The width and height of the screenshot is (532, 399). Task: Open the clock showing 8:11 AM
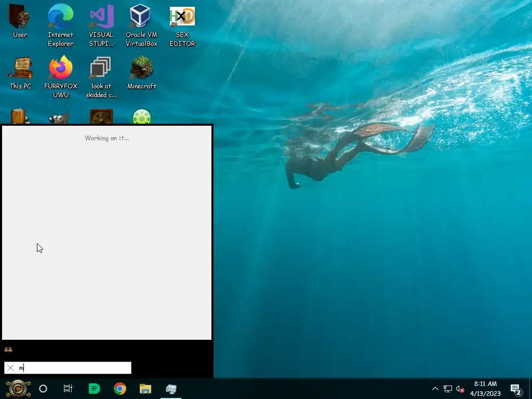coord(485,389)
